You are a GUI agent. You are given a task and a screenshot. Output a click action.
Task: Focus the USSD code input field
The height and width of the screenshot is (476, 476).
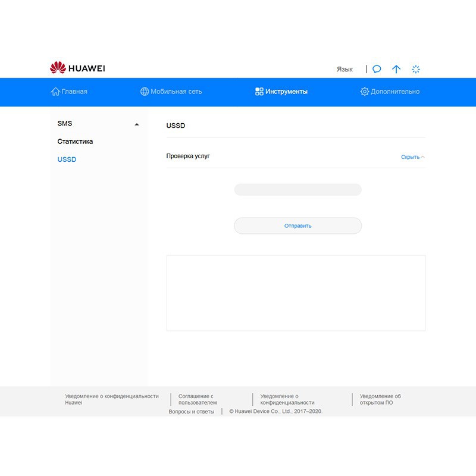click(x=297, y=190)
